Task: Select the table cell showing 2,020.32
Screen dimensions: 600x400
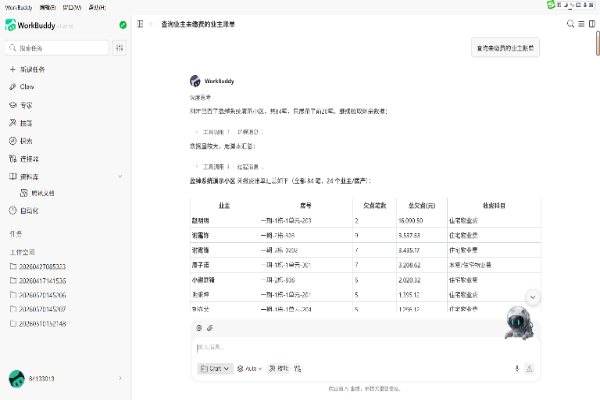Action: pyautogui.click(x=422, y=280)
